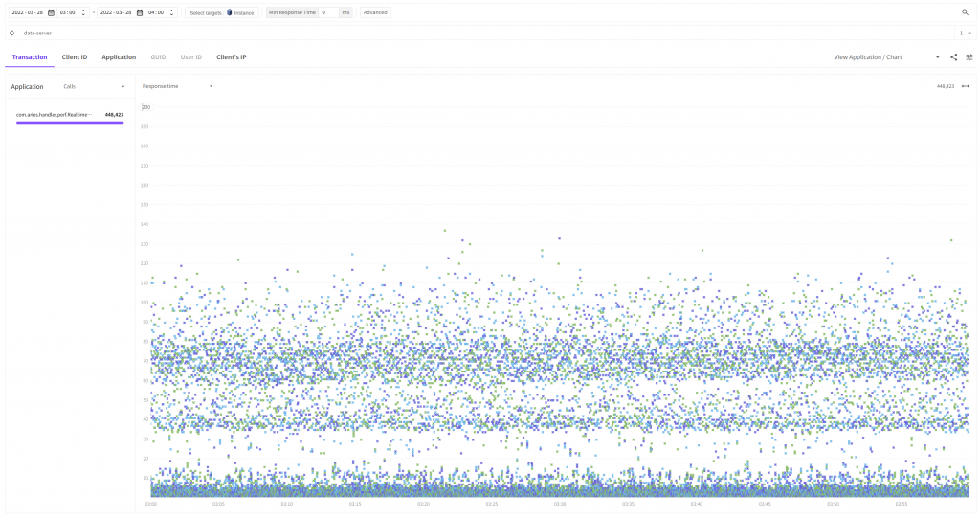Click the end date 2022-03-28 field
The width and height of the screenshot is (980, 518).
[116, 12]
